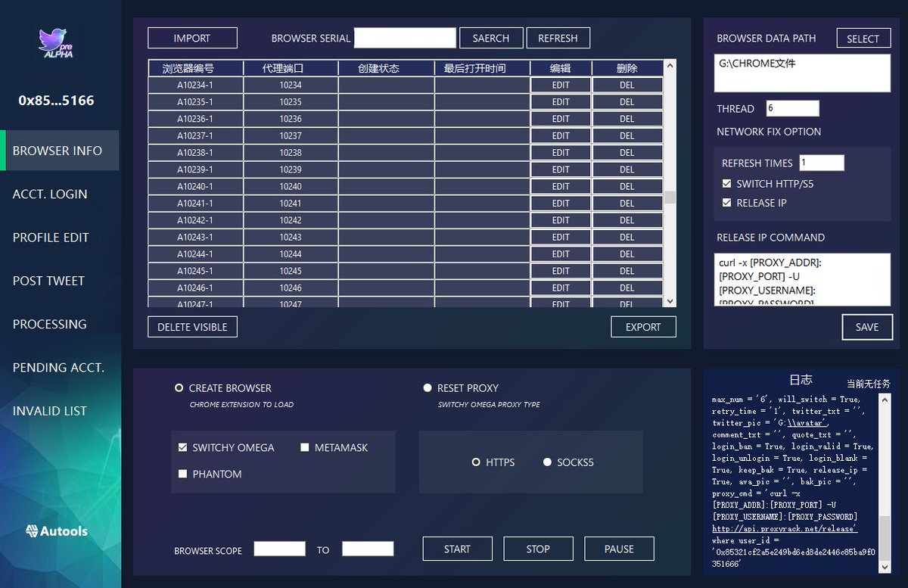
Task: Click the RELEASE IP COMMAND text box
Action: [x=802, y=279]
